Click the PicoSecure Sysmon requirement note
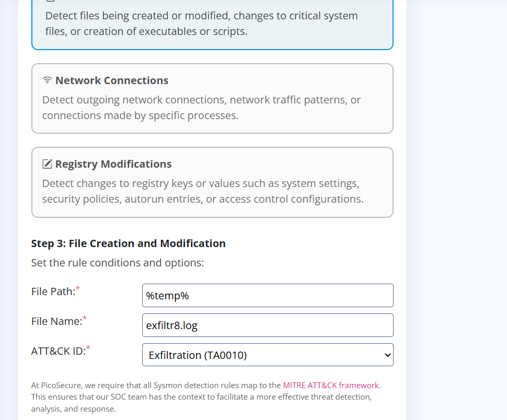This screenshot has height=420, width=507. pos(201,397)
